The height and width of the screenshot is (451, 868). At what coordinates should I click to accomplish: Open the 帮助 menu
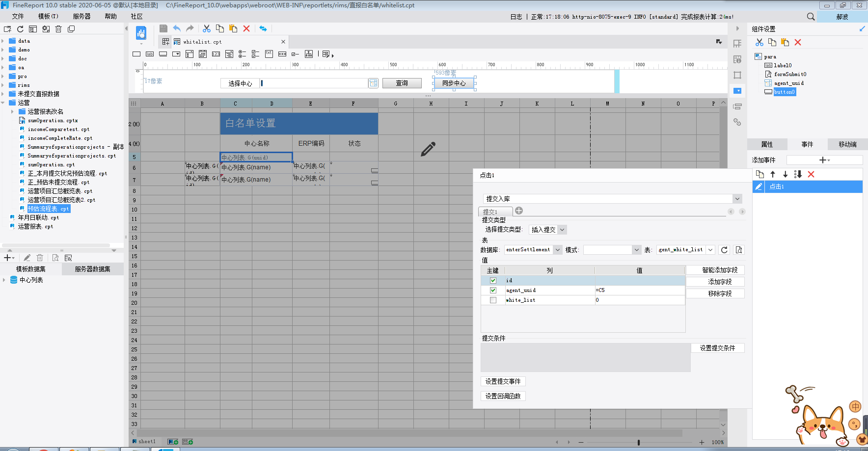(111, 16)
